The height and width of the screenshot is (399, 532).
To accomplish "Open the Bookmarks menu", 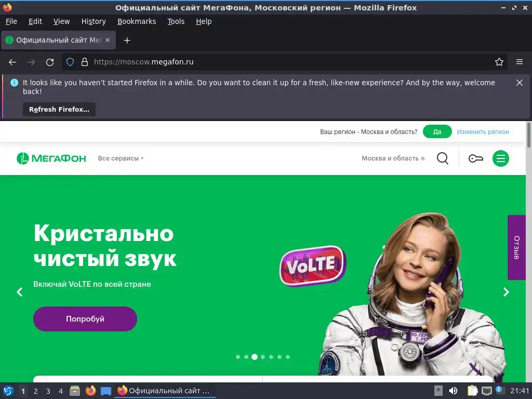I will pos(137,21).
